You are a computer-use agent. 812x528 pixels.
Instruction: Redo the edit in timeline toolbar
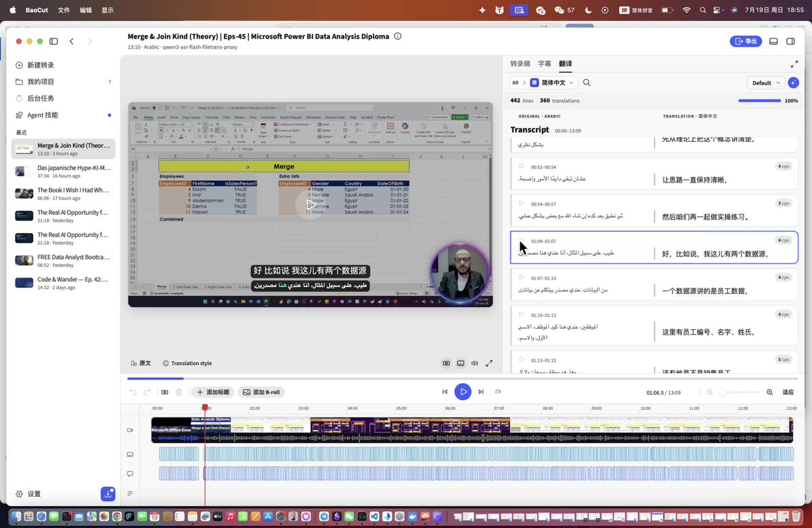coord(148,392)
